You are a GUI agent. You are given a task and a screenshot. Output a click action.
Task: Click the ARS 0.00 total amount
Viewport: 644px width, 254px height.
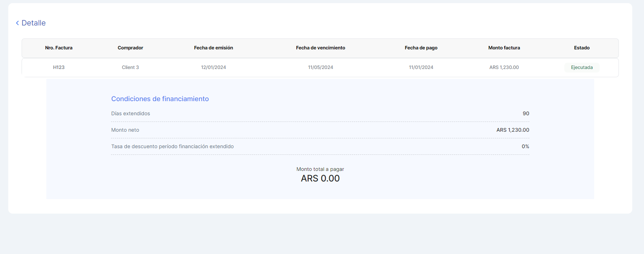(320, 178)
